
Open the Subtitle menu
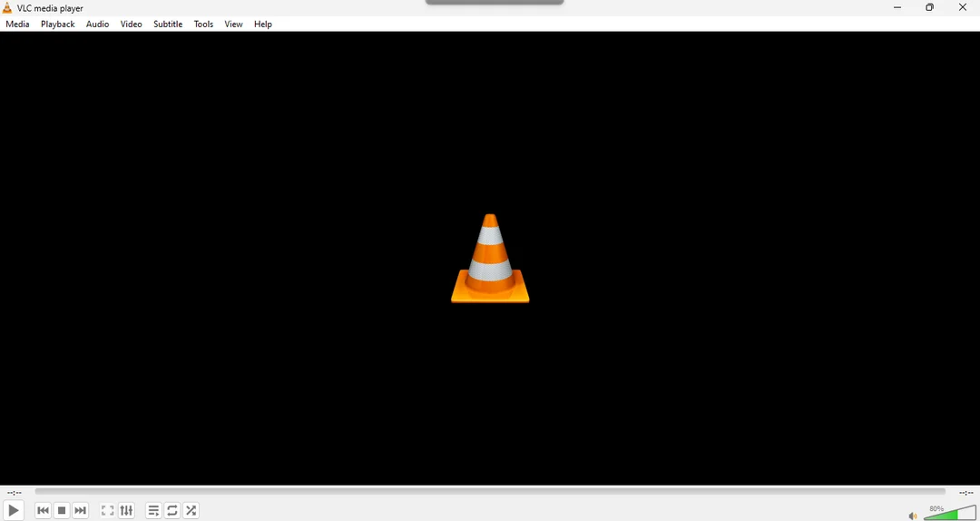click(x=168, y=24)
